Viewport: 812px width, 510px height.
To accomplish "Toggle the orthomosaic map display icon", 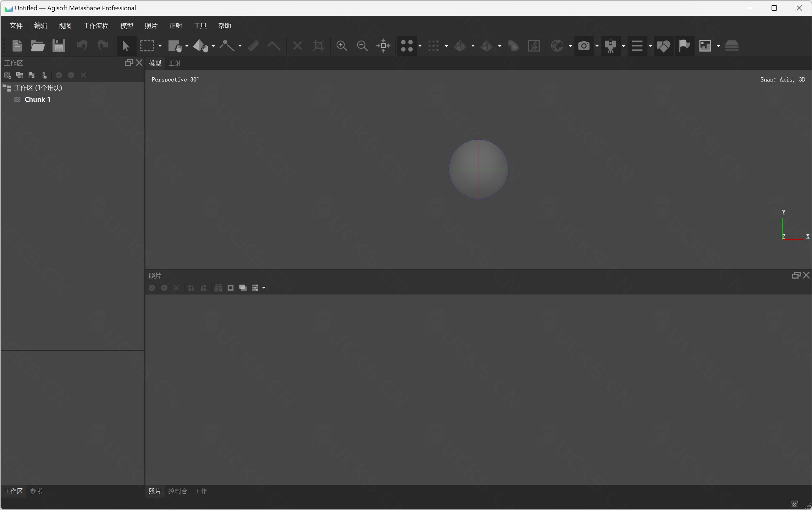I will point(534,46).
